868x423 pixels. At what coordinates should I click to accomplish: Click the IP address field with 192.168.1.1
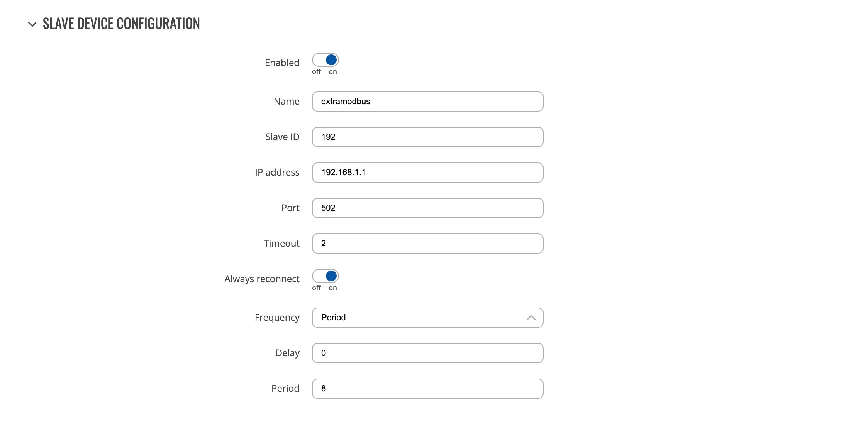(x=427, y=173)
